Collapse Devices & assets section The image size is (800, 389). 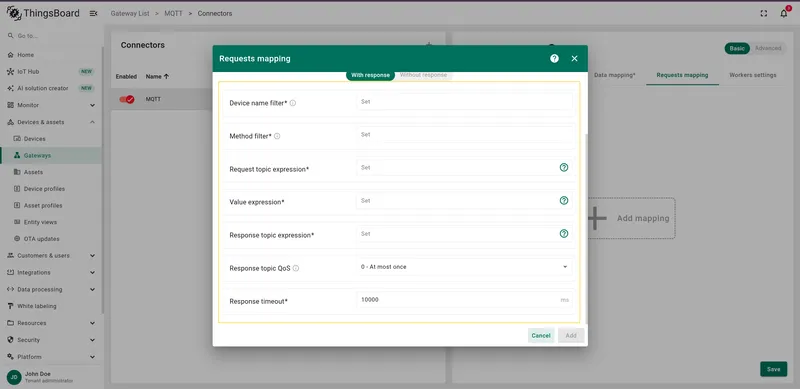(92, 122)
